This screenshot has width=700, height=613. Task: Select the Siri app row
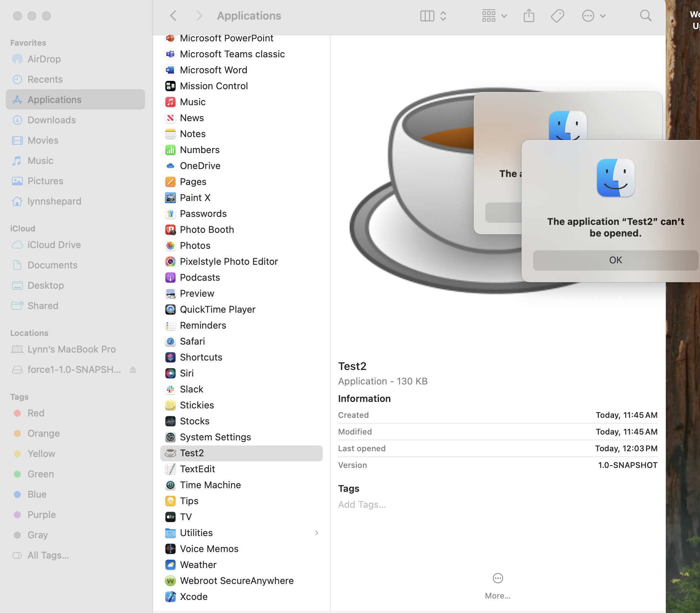(241, 373)
